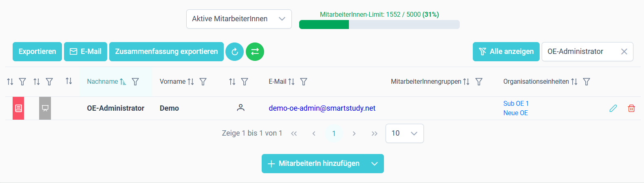Expand the MitarbeiterIn hinzufügen dropdown arrow
Image resolution: width=644 pixels, height=183 pixels.
(x=375, y=164)
